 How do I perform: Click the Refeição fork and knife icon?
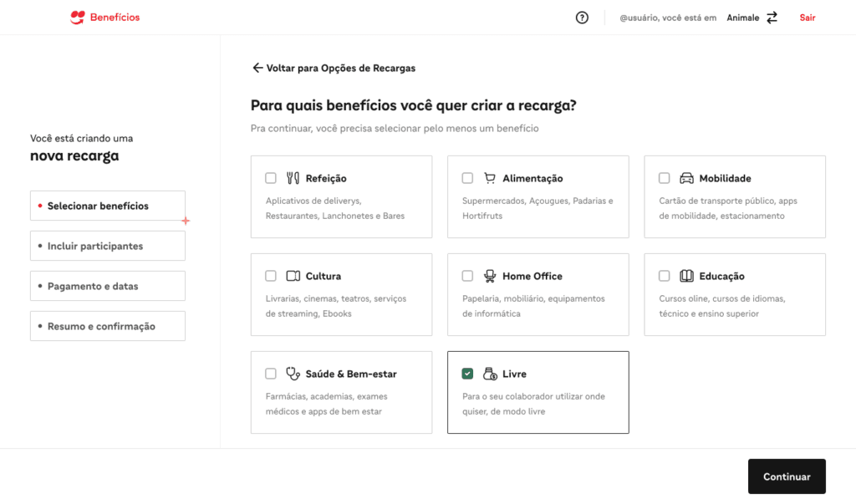tap(293, 178)
